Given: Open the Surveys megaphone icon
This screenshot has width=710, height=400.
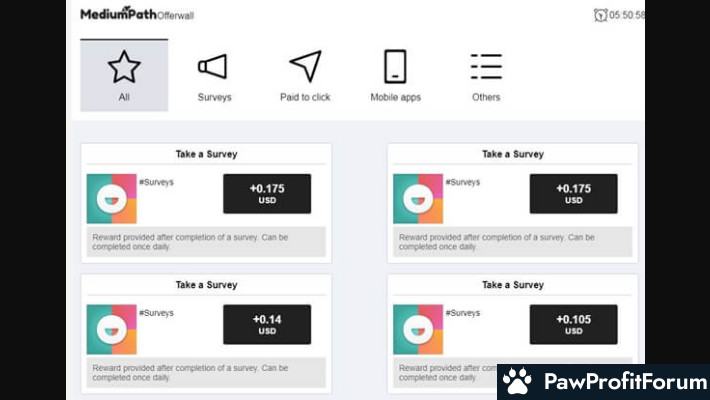Looking at the screenshot, I should pos(212,67).
